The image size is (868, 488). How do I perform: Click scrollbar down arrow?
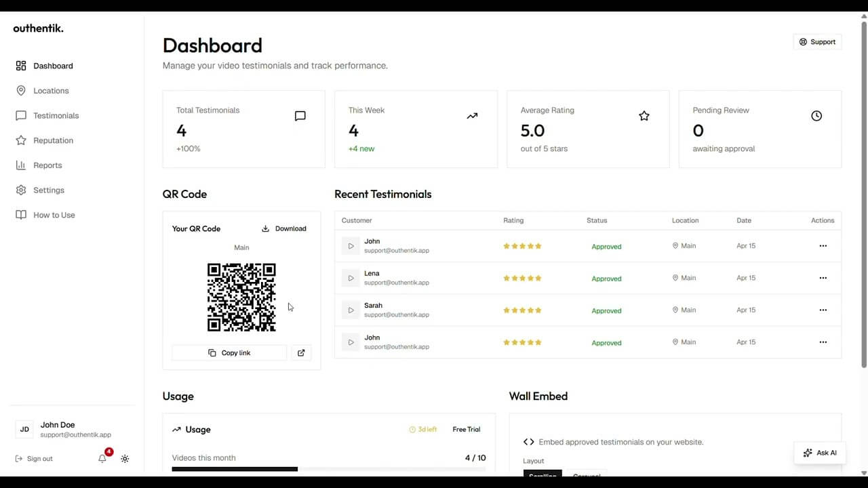pyautogui.click(x=863, y=472)
